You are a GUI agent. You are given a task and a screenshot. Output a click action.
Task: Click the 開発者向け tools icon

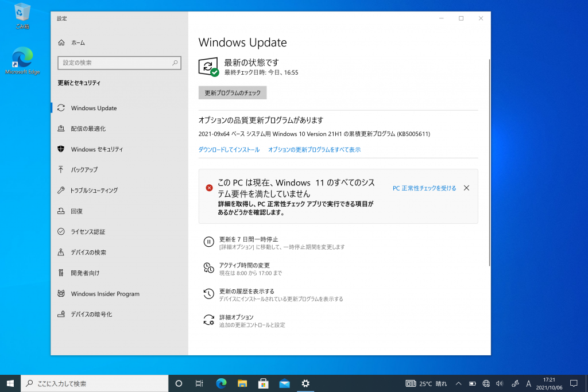click(61, 273)
